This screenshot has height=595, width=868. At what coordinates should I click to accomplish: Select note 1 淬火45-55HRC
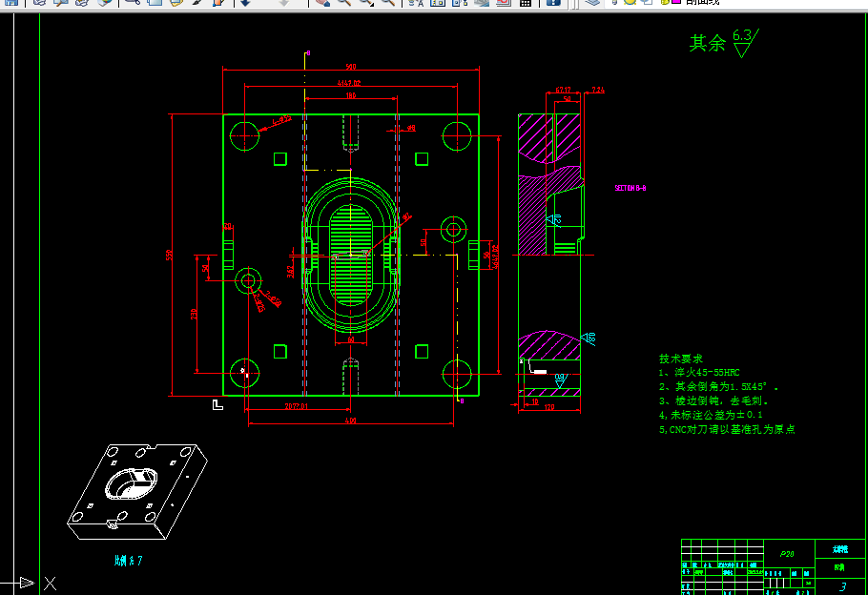coord(699,373)
